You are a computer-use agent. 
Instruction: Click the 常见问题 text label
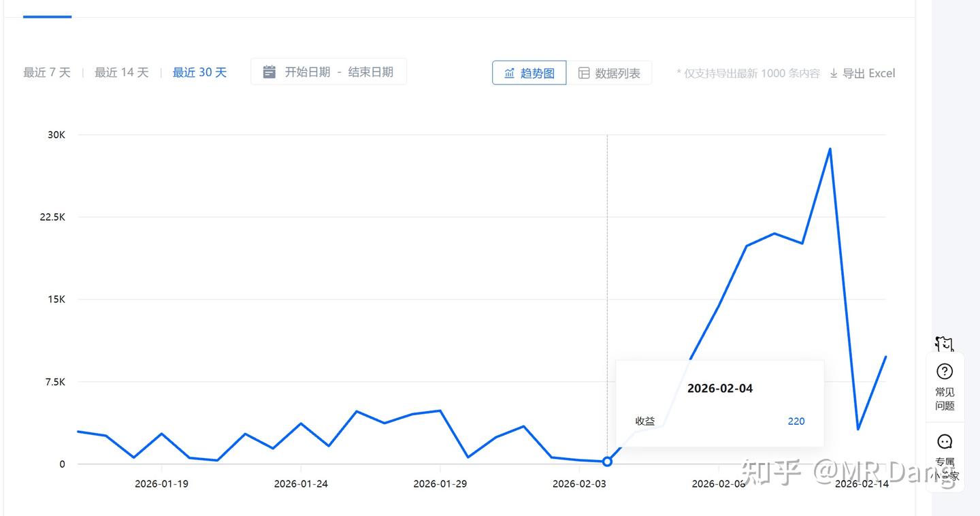(x=945, y=399)
